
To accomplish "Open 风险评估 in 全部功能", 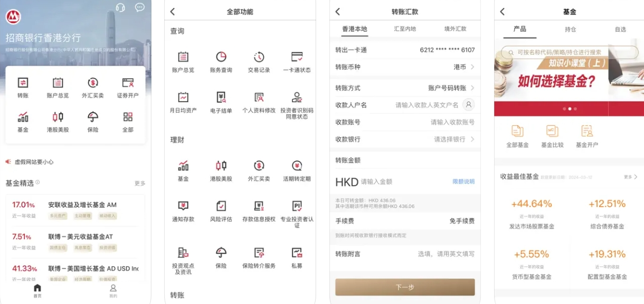I will point(221,211).
